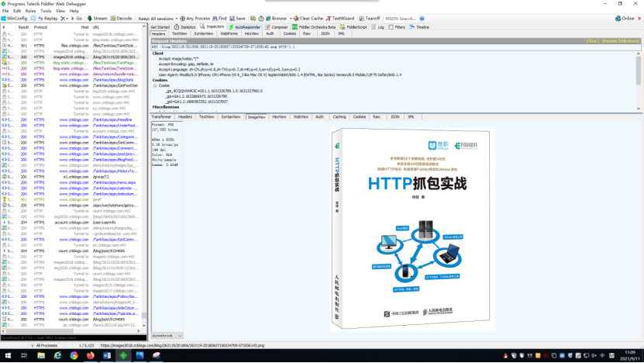Select session files.cnblogs.com with result 301
Viewport: 644px width, 363px height.
point(73,46)
